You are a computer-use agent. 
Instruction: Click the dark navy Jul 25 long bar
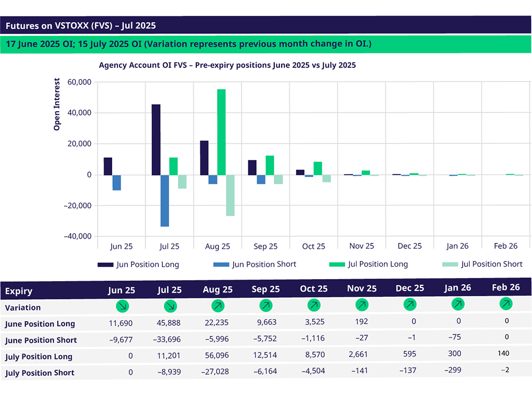point(156,139)
